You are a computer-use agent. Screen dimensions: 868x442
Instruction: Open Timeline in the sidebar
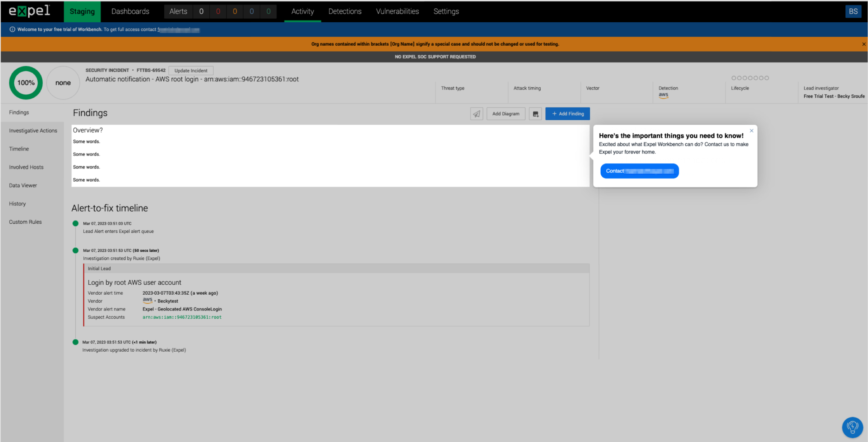[19, 149]
